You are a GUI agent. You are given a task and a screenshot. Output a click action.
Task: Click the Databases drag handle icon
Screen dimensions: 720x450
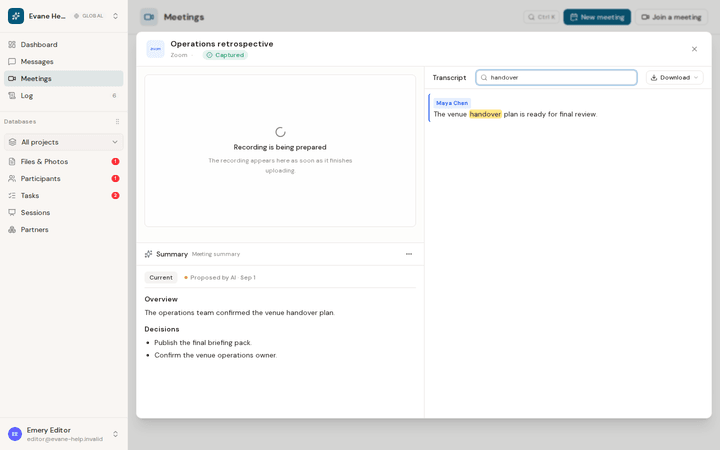point(118,122)
